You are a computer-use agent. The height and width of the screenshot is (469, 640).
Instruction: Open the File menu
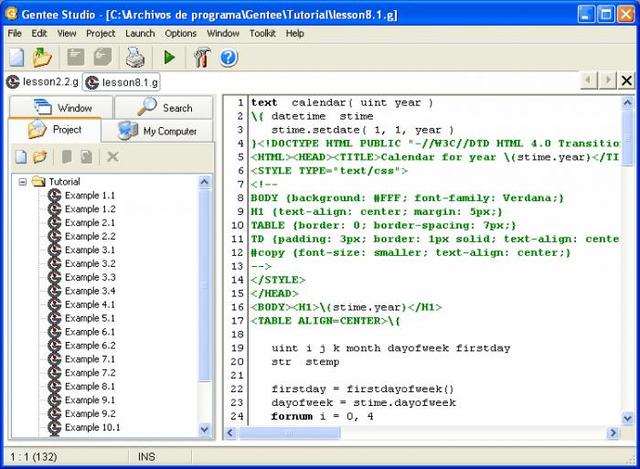coord(15,33)
